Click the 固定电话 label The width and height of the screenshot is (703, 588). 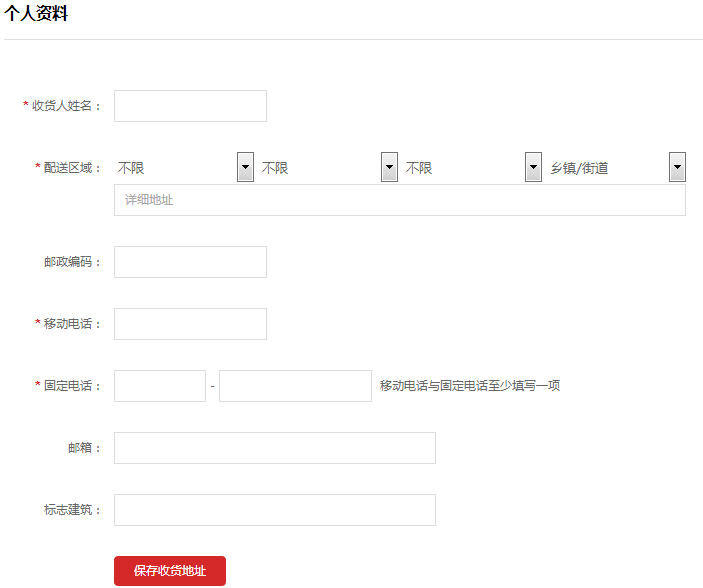[x=72, y=386]
